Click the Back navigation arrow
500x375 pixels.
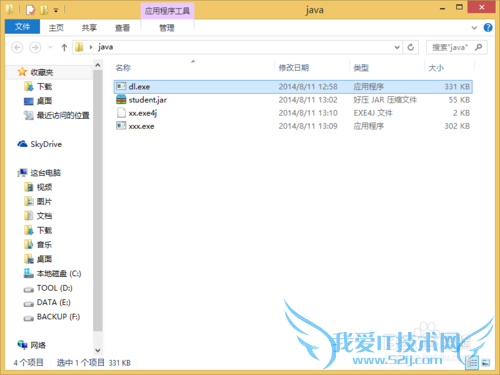pos(17,47)
